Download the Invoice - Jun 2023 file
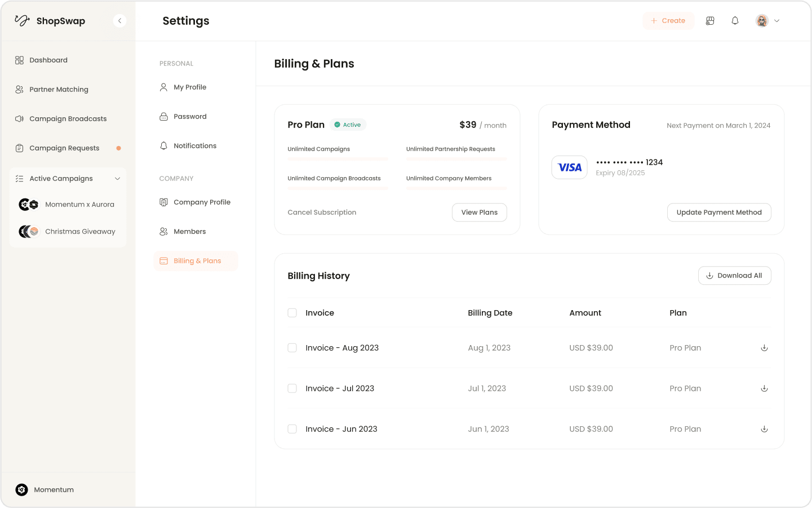 point(764,429)
